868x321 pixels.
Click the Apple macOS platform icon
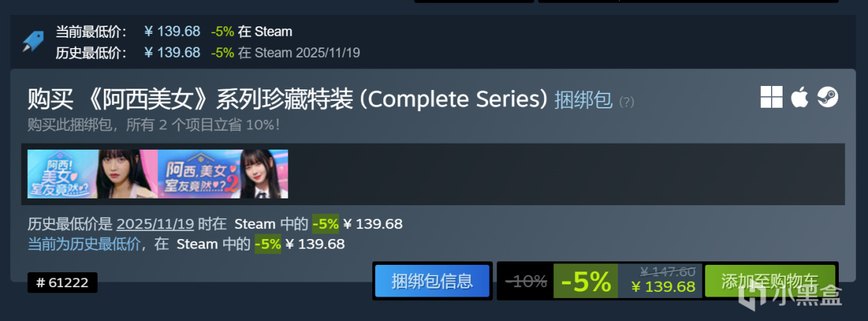click(800, 98)
